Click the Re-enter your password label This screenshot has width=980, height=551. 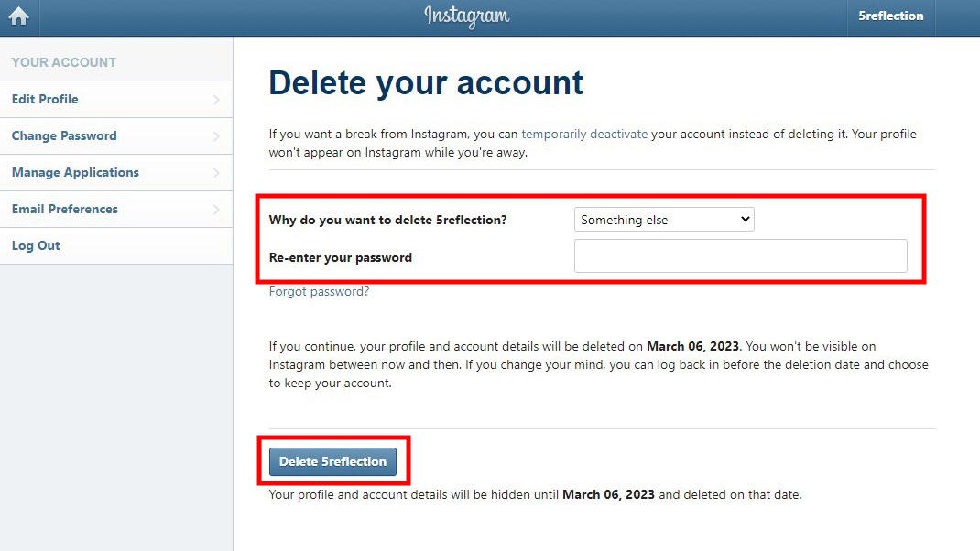341,257
